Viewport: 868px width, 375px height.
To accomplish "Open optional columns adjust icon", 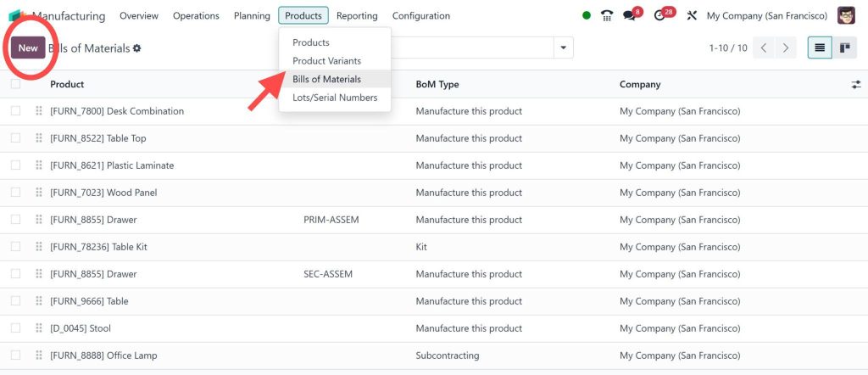I will click(856, 84).
